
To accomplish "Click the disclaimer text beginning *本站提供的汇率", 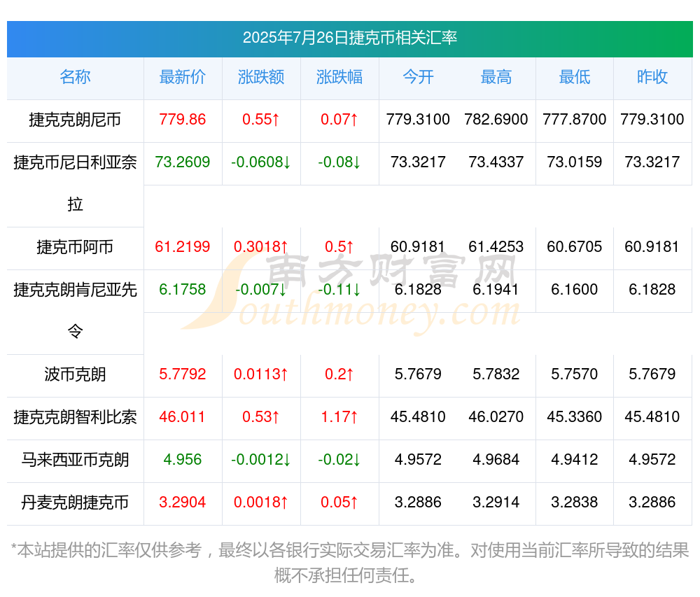I will (349, 563).
